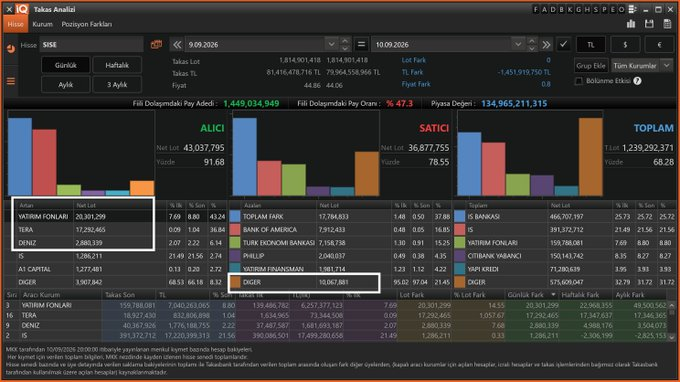Select the Aylık period
The height and width of the screenshot is (382, 680).
click(65, 85)
